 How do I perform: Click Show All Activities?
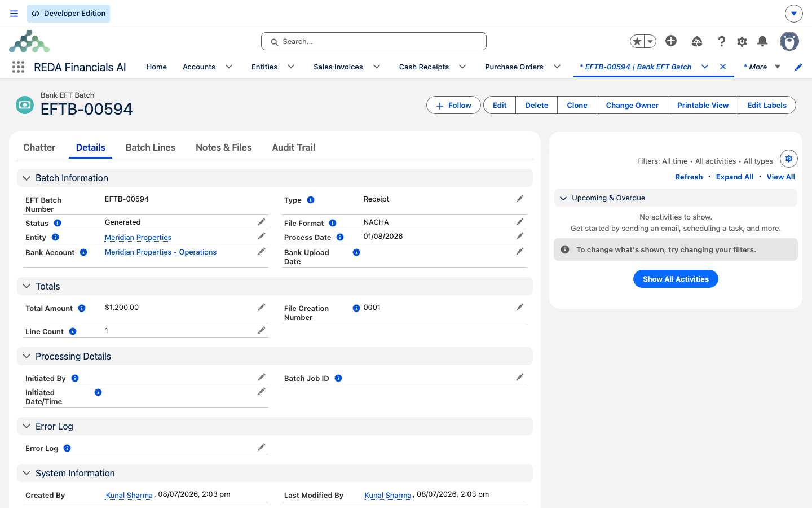(x=676, y=279)
